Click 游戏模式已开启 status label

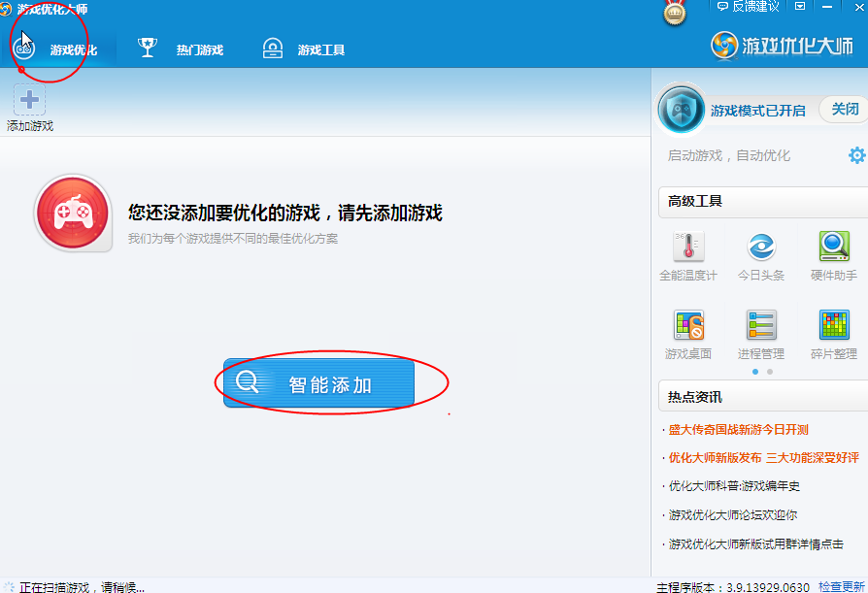pyautogui.click(x=758, y=111)
